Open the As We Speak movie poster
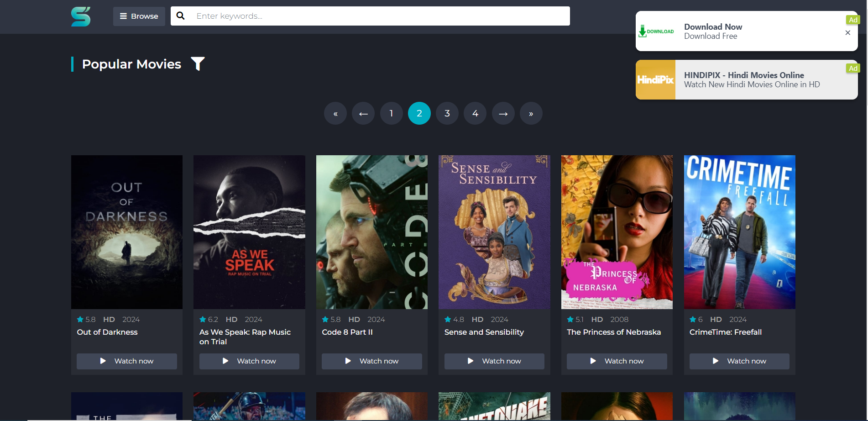Image resolution: width=868 pixels, height=421 pixels. [249, 232]
